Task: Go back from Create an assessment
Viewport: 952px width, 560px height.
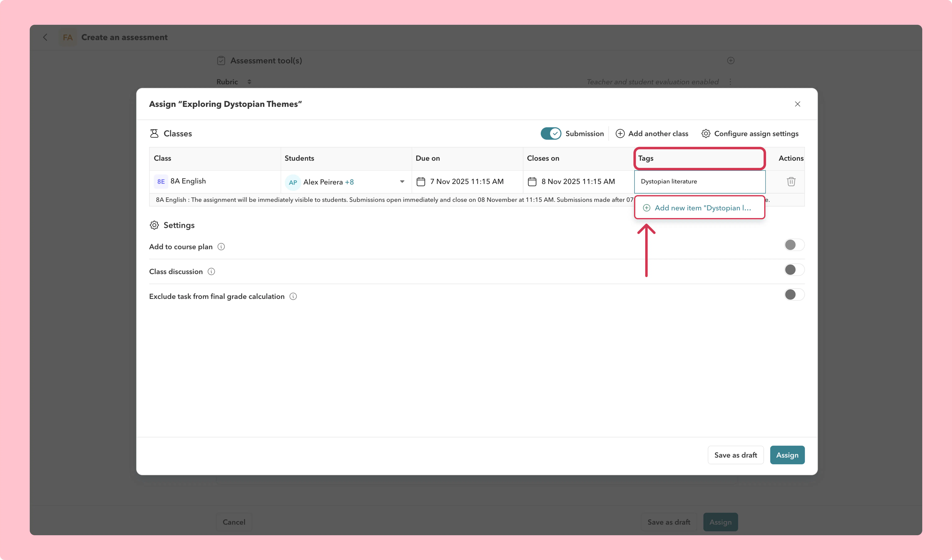Action: click(45, 37)
